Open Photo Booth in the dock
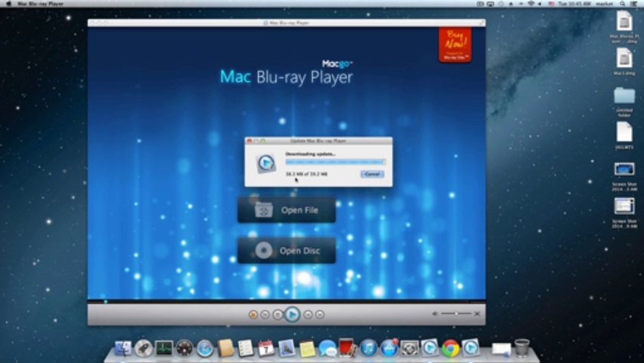Viewport: 644px width, 363px height. [x=348, y=347]
